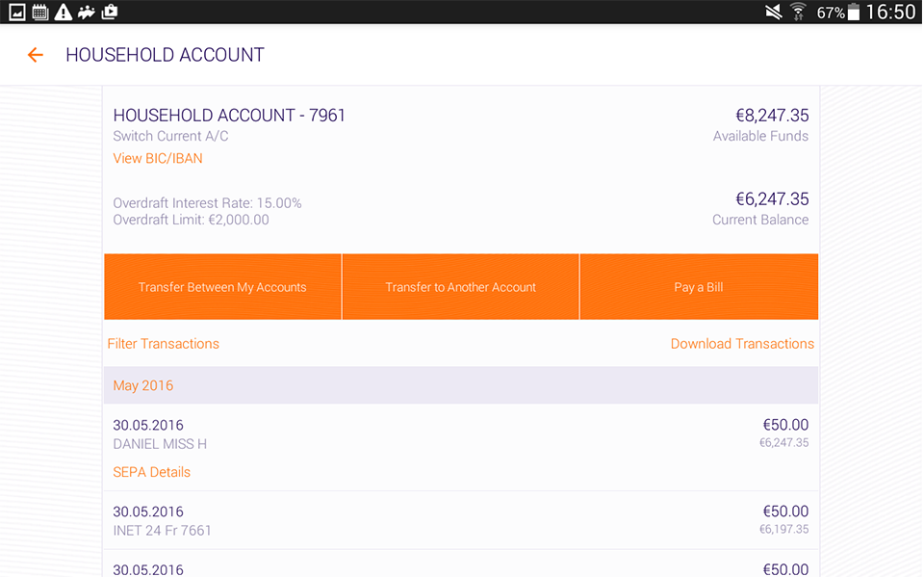This screenshot has width=924, height=577.
Task: Tap the Switch Current A/C label
Action: [171, 136]
